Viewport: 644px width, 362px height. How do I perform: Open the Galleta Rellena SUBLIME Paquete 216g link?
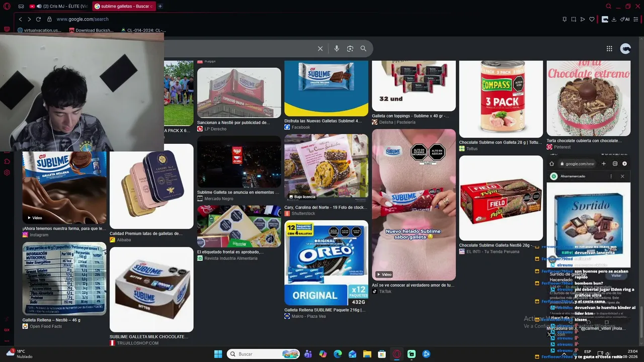pyautogui.click(x=325, y=310)
